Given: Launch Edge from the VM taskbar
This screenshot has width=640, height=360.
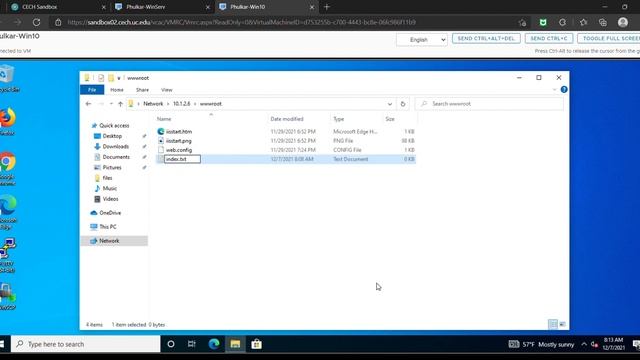Looking at the screenshot, I should [214, 344].
